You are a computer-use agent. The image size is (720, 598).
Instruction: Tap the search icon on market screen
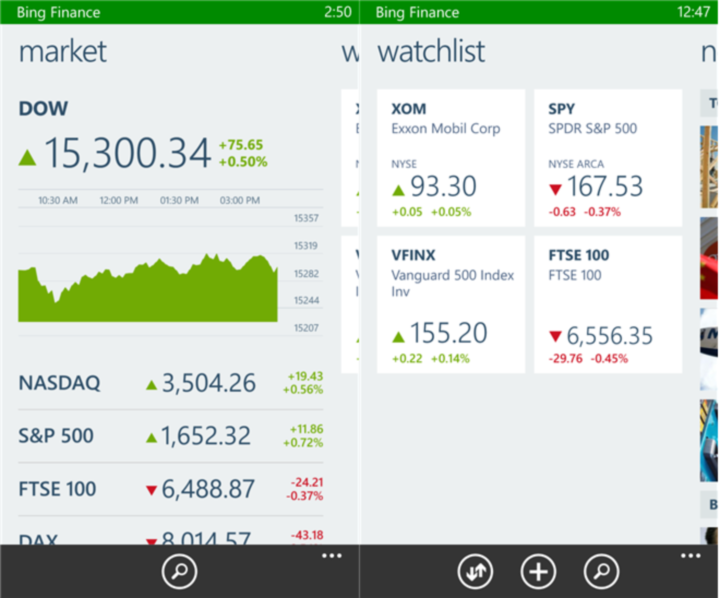[x=180, y=572]
